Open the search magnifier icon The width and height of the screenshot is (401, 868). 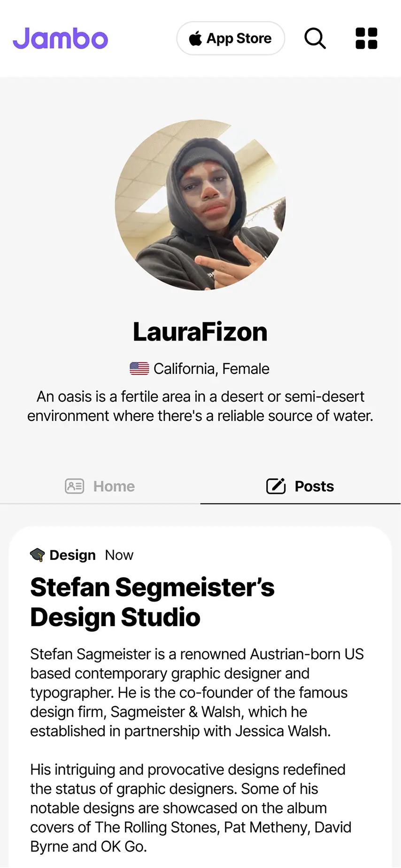(x=315, y=39)
